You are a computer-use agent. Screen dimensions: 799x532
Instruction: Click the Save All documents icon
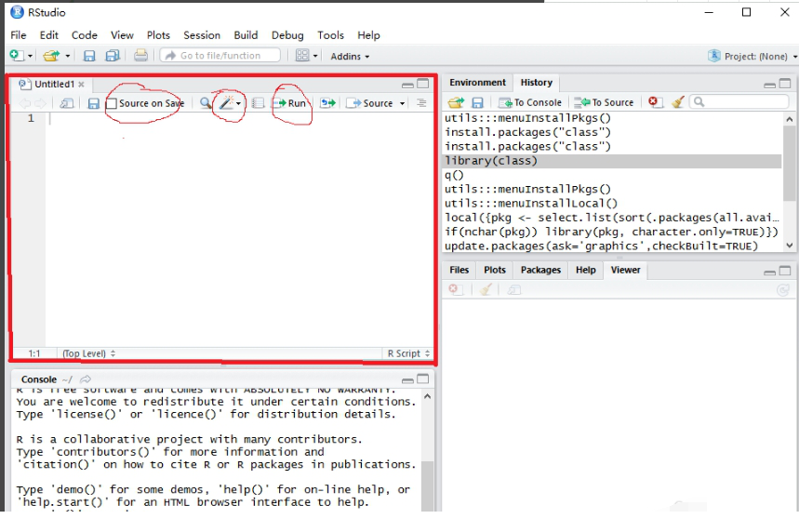(x=113, y=56)
